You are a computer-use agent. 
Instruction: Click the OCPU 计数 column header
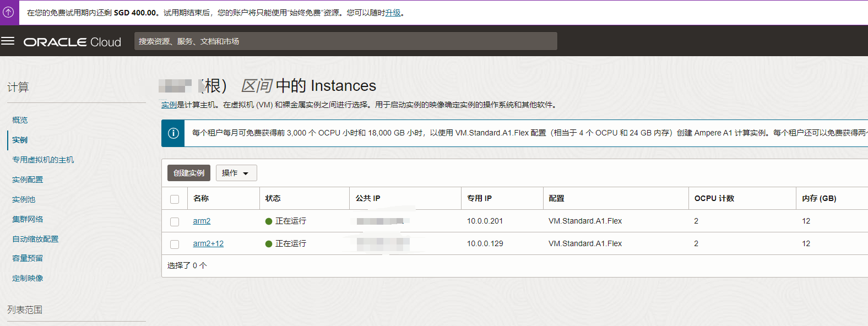coord(714,198)
